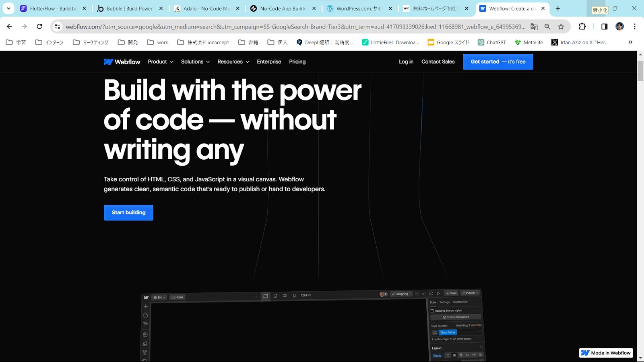The width and height of the screenshot is (644, 362).
Task: Switch to the Adalo browser tab
Action: click(207, 8)
